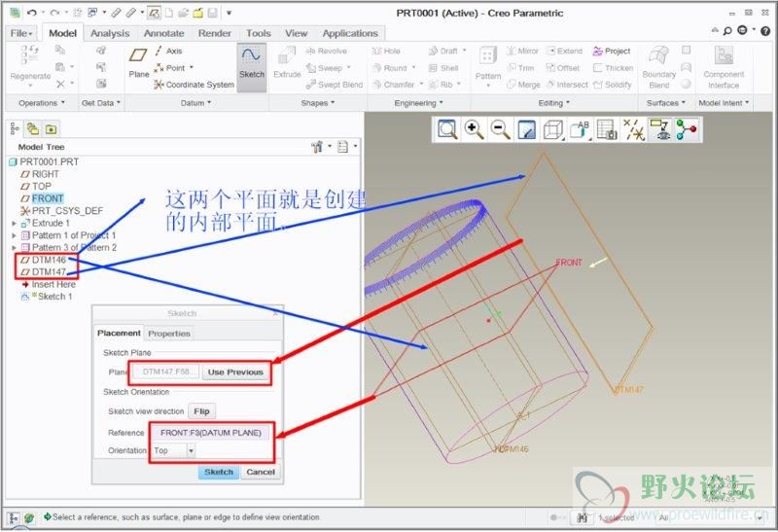Viewport: 778px width, 532px height.
Task: Click the Boundary Blend tool
Action: point(659,67)
